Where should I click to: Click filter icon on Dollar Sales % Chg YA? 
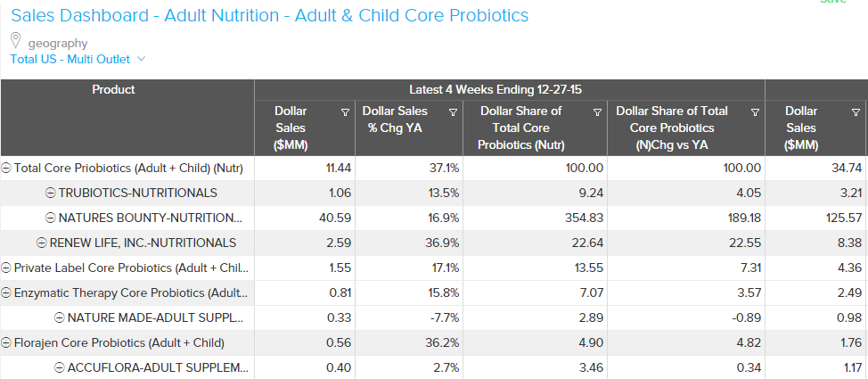pyautogui.click(x=453, y=112)
